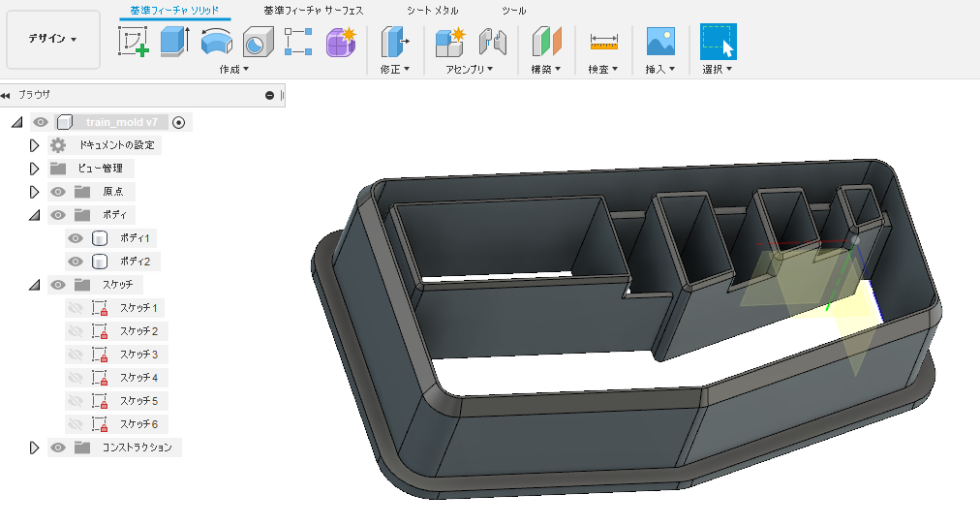Select the New Component assemble tool

coord(450,42)
